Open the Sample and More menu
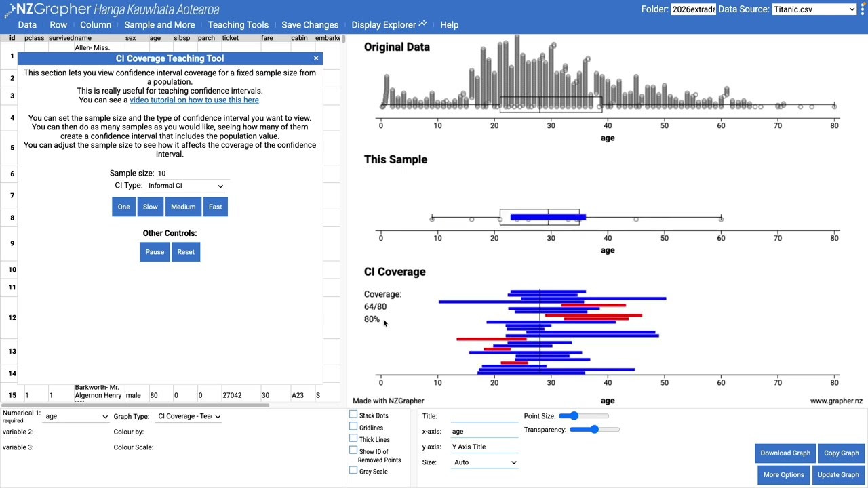This screenshot has height=488, width=868. [159, 25]
